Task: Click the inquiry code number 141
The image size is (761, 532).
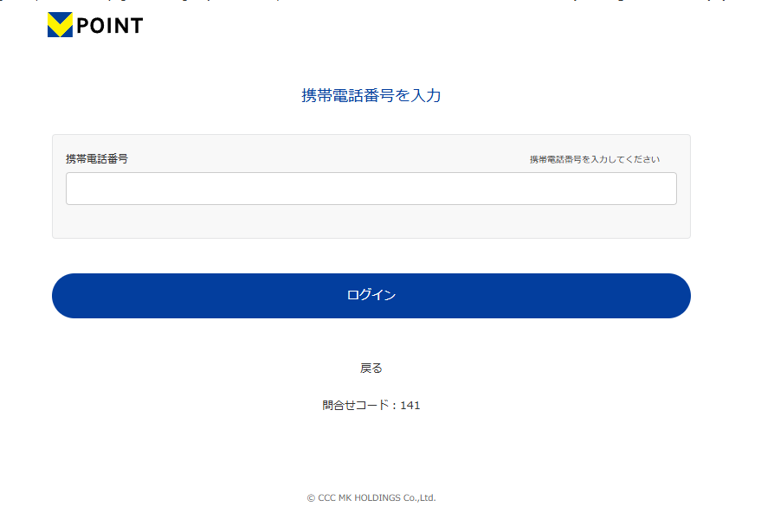Action: pos(410,405)
